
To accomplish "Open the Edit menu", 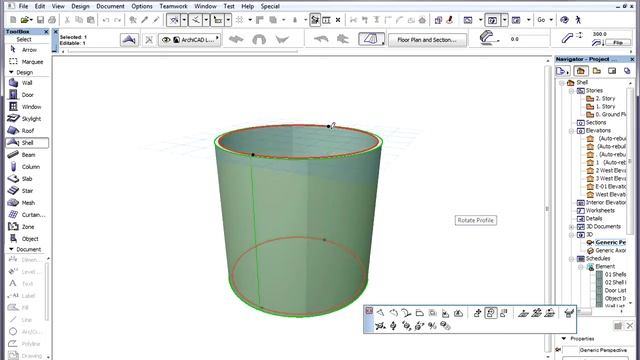I will (x=40, y=6).
